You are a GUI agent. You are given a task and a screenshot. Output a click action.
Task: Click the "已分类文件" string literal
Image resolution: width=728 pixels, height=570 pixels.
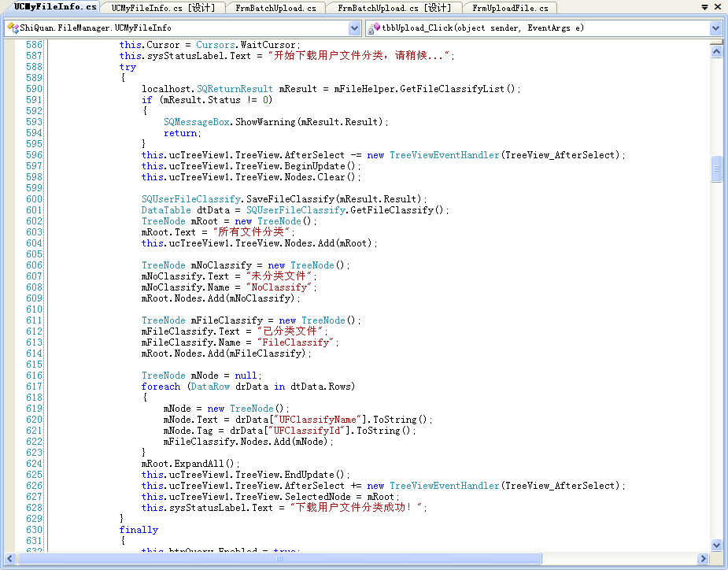pyautogui.click(x=290, y=331)
